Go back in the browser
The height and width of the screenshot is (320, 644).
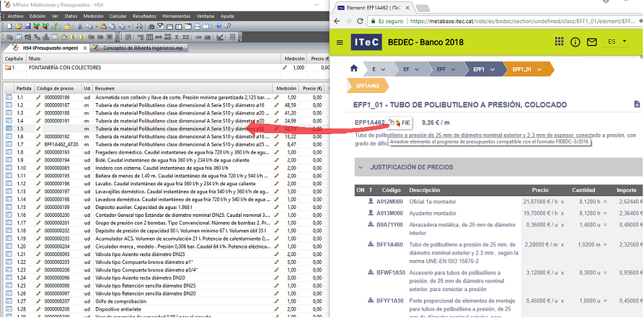coord(336,21)
